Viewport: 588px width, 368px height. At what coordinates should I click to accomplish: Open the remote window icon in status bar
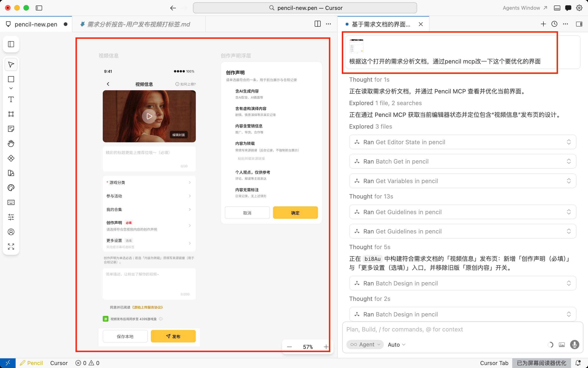8,363
